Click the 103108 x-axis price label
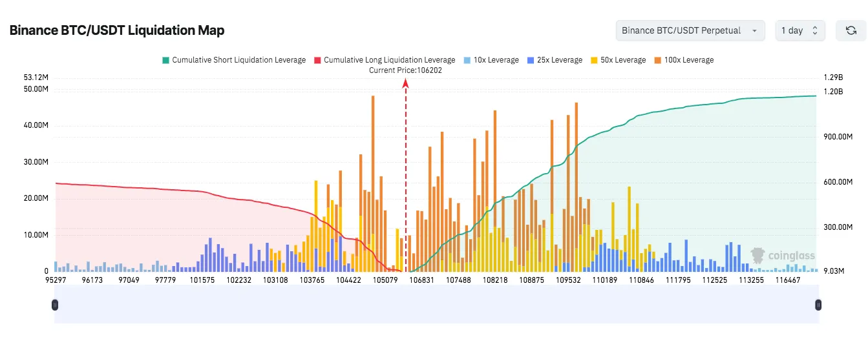The width and height of the screenshot is (868, 339). (276, 280)
